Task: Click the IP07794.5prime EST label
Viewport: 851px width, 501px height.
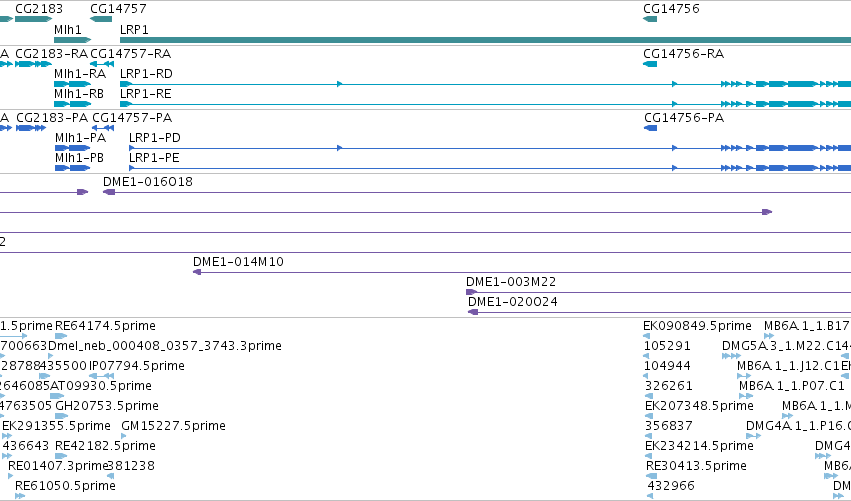Action: [137, 366]
